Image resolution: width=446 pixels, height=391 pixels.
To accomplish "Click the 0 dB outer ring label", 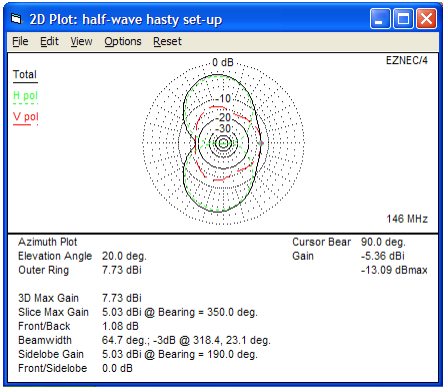I will coord(223,62).
